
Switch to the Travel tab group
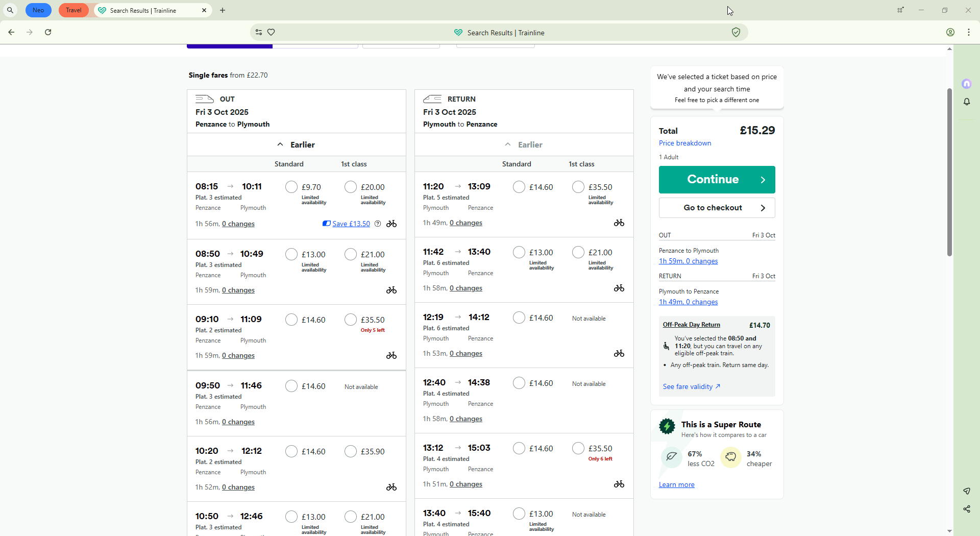(73, 10)
